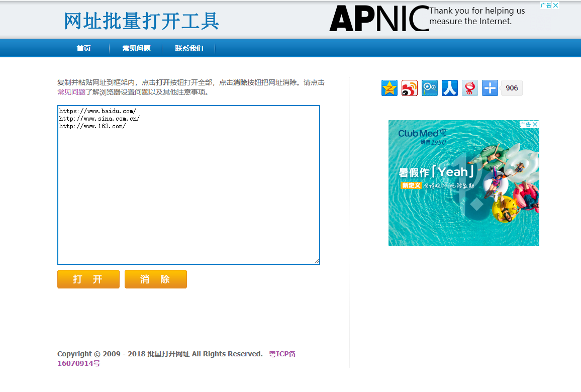Open the Club Med pool advertisement
The width and height of the screenshot is (581, 392).
click(463, 182)
